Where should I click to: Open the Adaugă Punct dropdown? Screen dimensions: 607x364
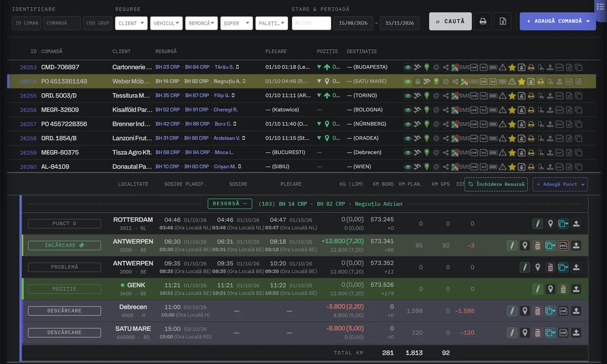[x=560, y=184]
